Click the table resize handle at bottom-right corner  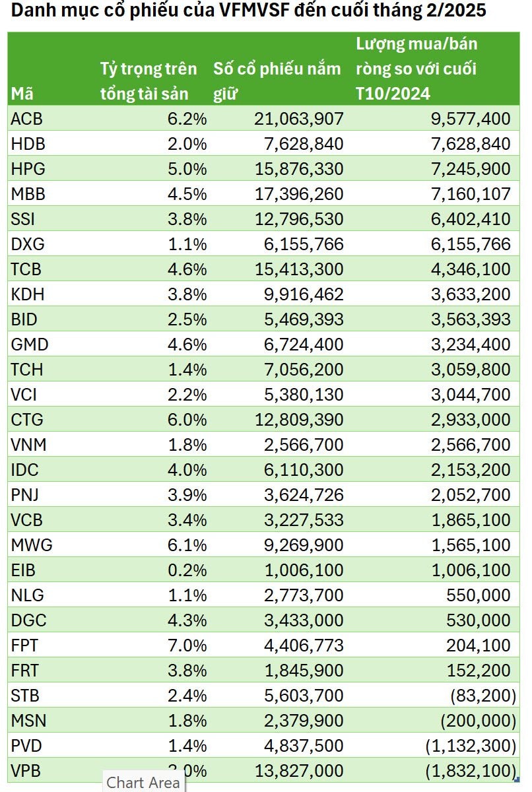[521, 779]
